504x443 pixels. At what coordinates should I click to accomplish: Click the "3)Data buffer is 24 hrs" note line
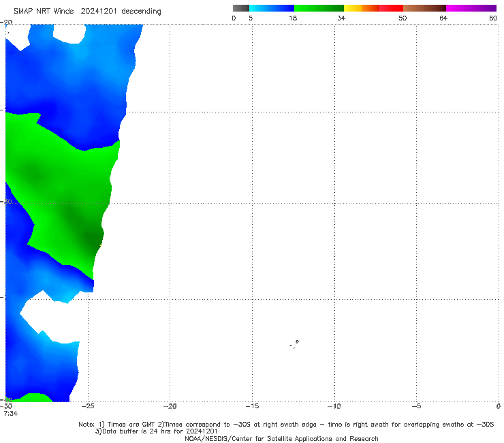156,431
